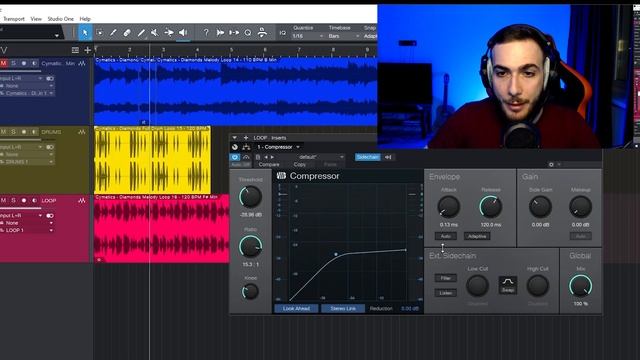Open the View menu
Viewport: 640px width, 360px height.
[36, 19]
